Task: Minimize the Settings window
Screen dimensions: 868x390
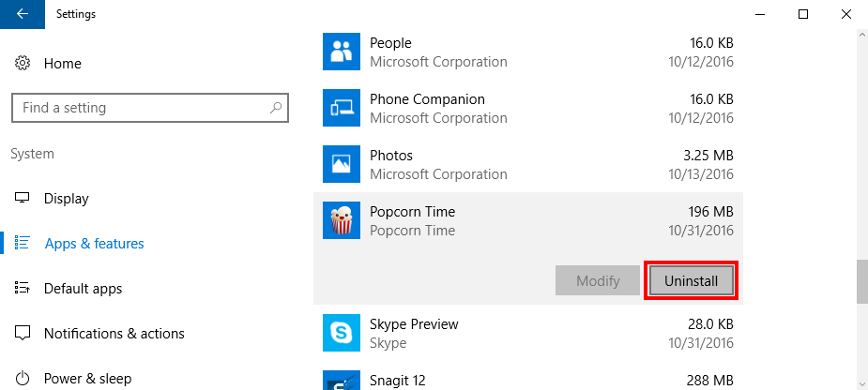Action: click(x=760, y=14)
